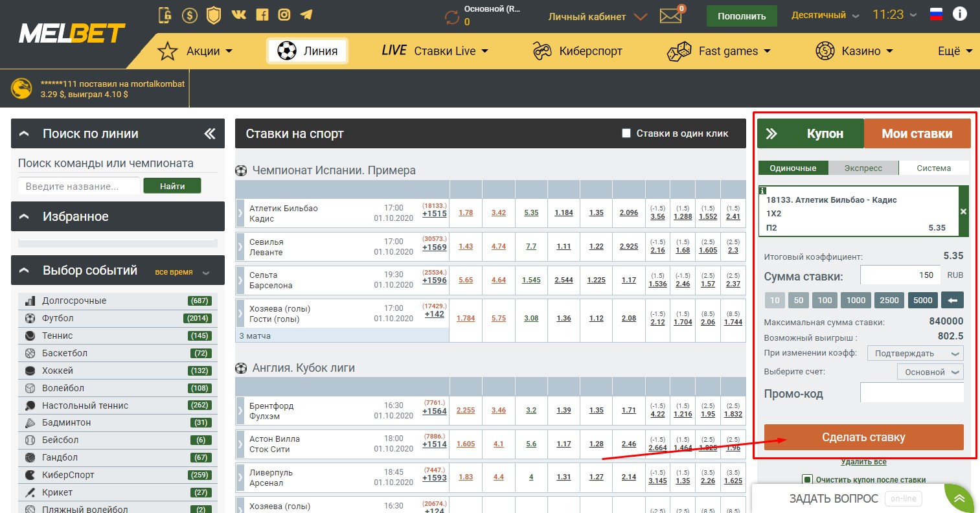The width and height of the screenshot is (980, 513).
Task: Open the Хоккей sport category
Action: (118, 370)
